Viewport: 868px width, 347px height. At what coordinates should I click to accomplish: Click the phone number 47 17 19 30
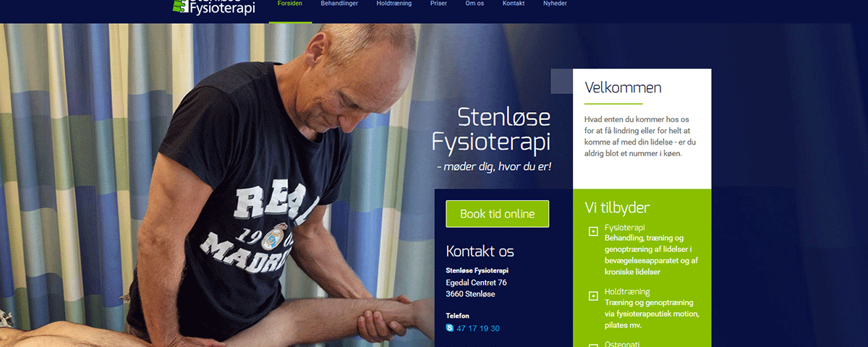coord(478,328)
